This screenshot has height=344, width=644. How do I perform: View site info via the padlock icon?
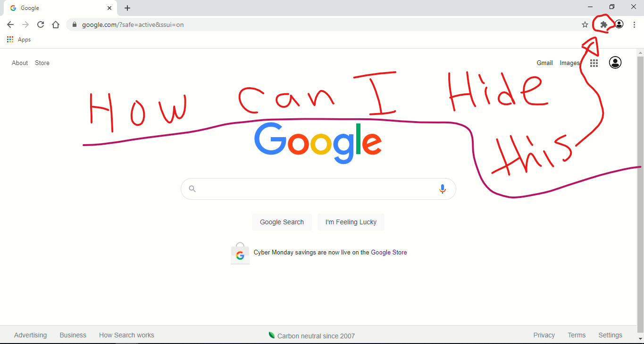tap(74, 25)
